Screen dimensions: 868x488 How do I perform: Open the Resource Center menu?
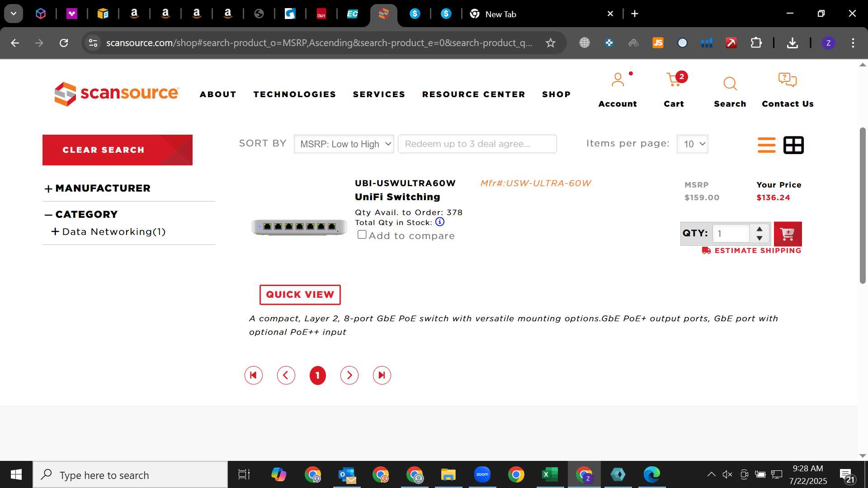[x=474, y=94]
